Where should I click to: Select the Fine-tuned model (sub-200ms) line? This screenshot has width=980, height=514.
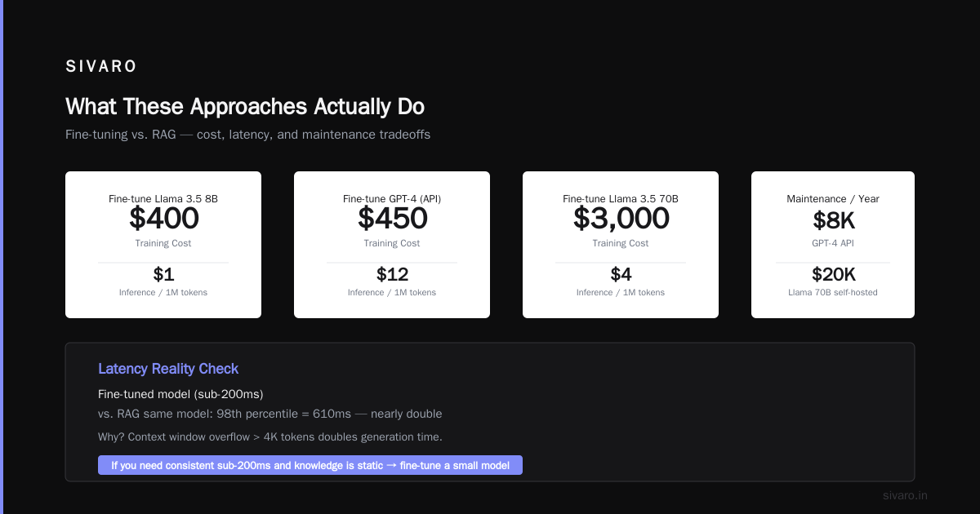coord(180,394)
